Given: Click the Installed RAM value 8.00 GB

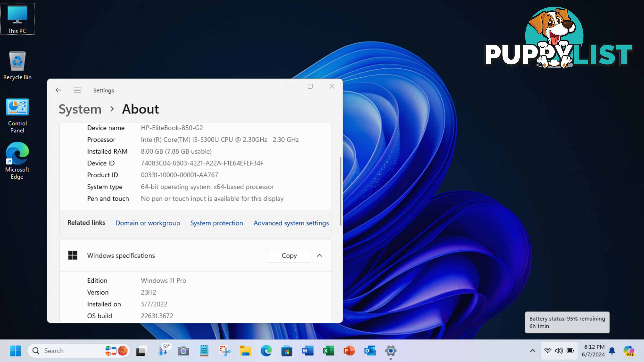Looking at the screenshot, I should (176, 152).
